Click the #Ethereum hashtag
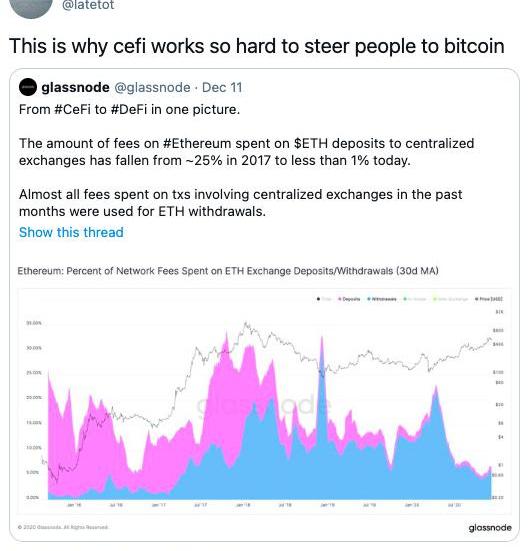Image resolution: width=529 pixels, height=551 pixels. tap(197, 143)
